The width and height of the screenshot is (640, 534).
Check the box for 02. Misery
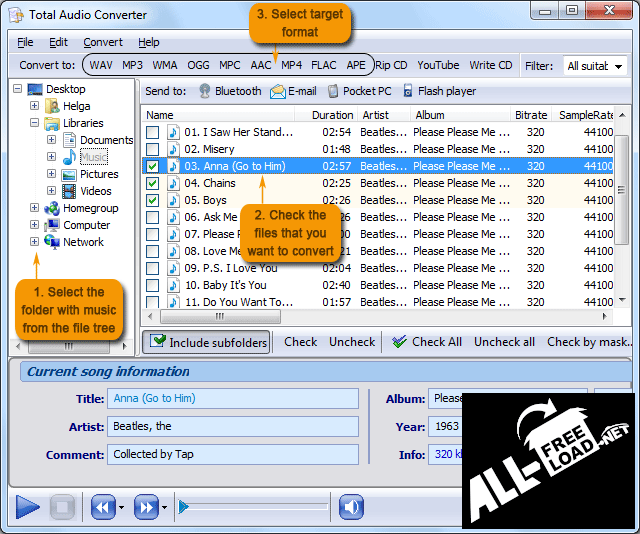point(152,149)
